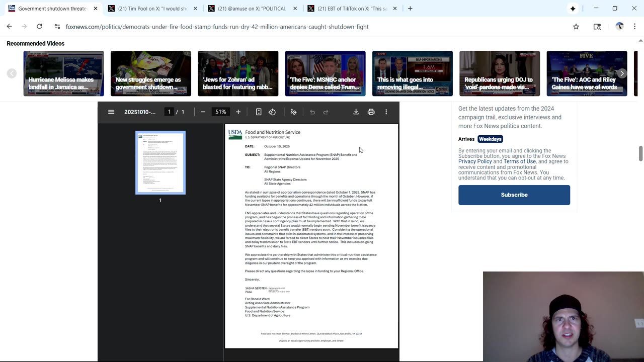This screenshot has width=644, height=362.
Task: Play 'The Five': MSNBC anchor video
Action: (x=326, y=73)
